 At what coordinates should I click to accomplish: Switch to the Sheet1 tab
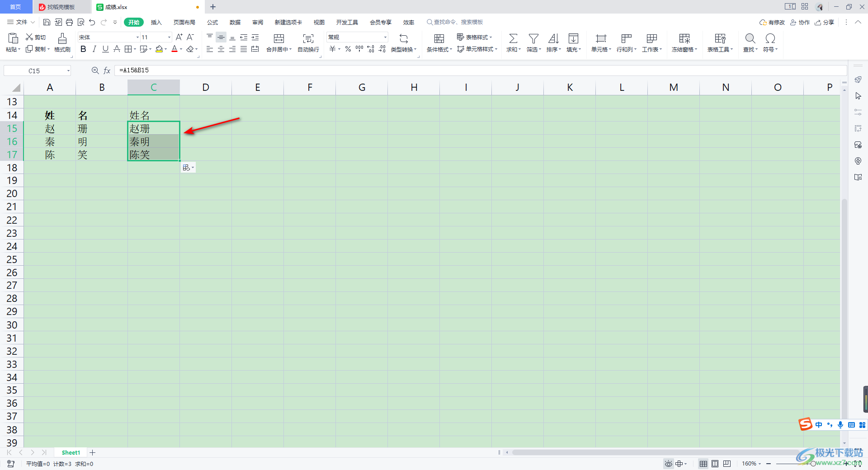point(71,452)
